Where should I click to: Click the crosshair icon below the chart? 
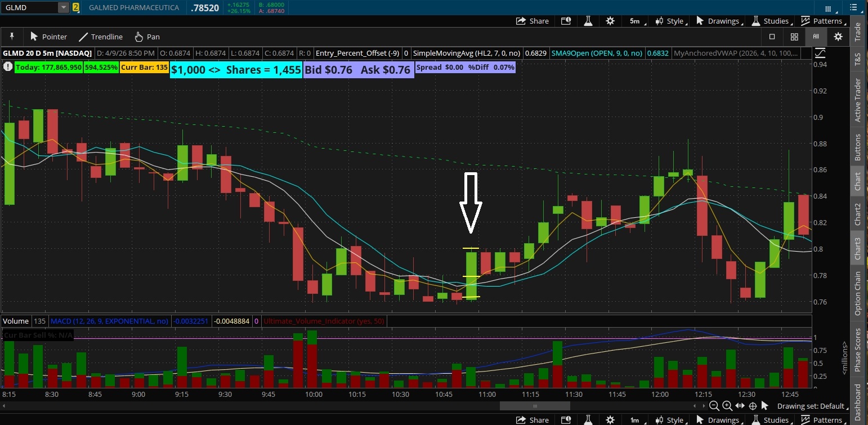point(753,406)
